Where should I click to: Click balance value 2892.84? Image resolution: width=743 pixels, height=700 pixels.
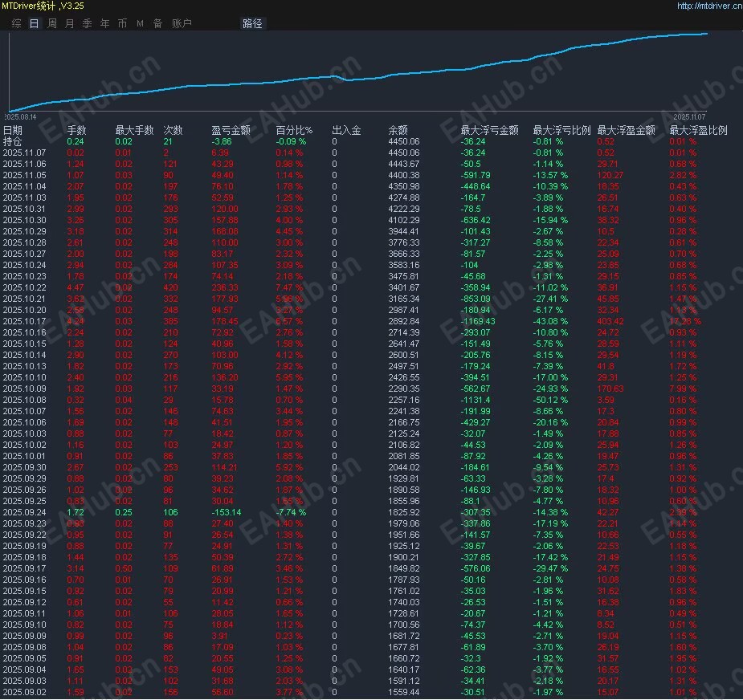[x=404, y=321]
